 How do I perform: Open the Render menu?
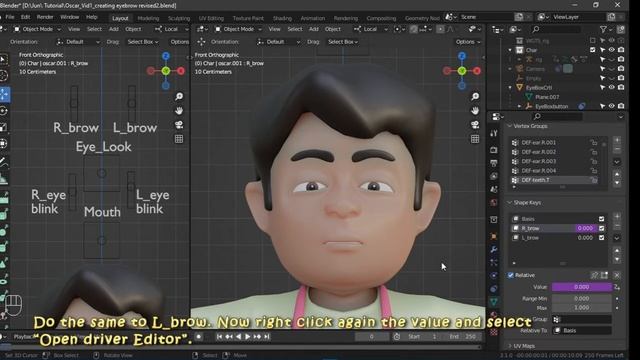45,17
